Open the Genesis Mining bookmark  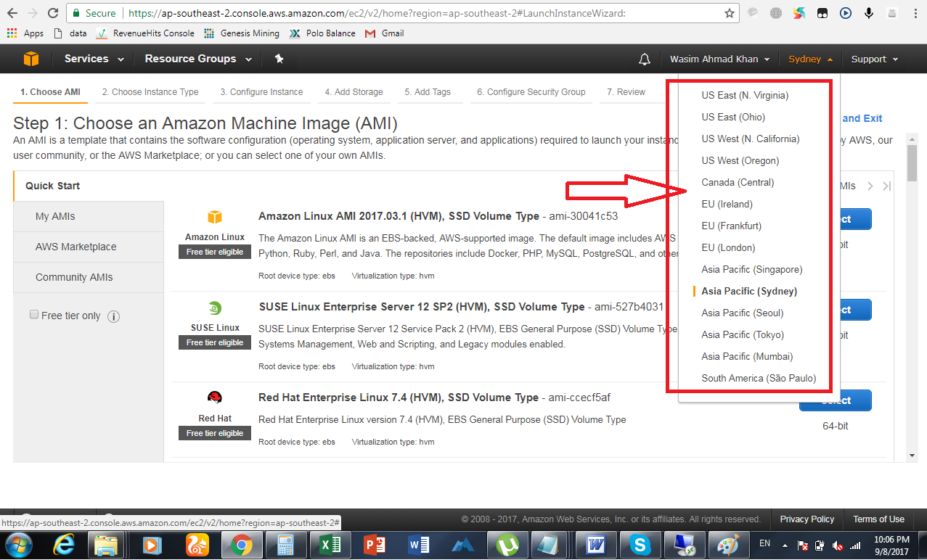pos(242,33)
